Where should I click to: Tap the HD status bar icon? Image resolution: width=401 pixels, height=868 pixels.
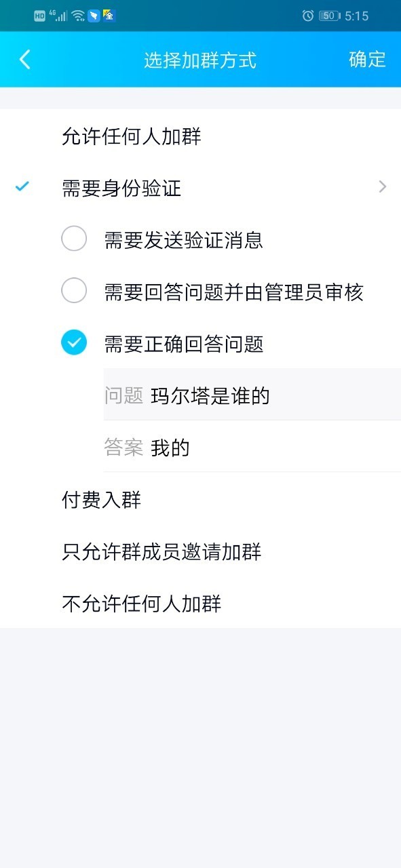[x=40, y=16]
